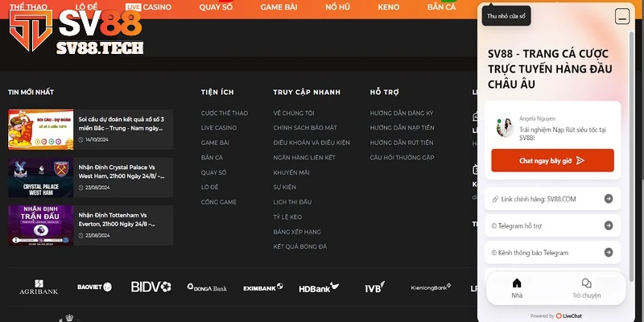Click the BIDV bank logo
644x322 pixels.
[151, 287]
